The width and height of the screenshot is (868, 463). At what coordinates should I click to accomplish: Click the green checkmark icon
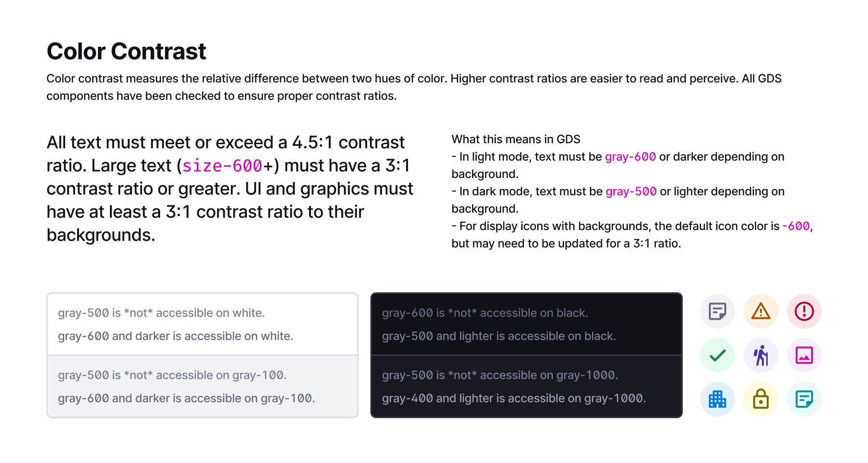[718, 355]
